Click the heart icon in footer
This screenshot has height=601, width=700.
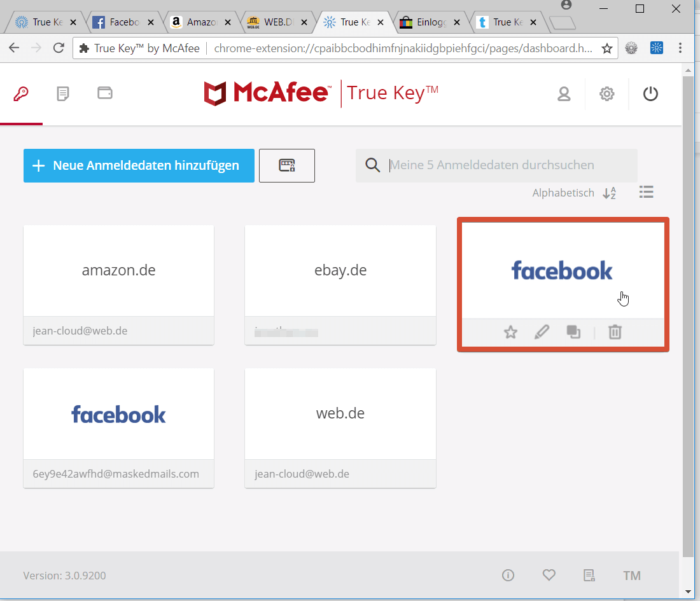pyautogui.click(x=549, y=575)
